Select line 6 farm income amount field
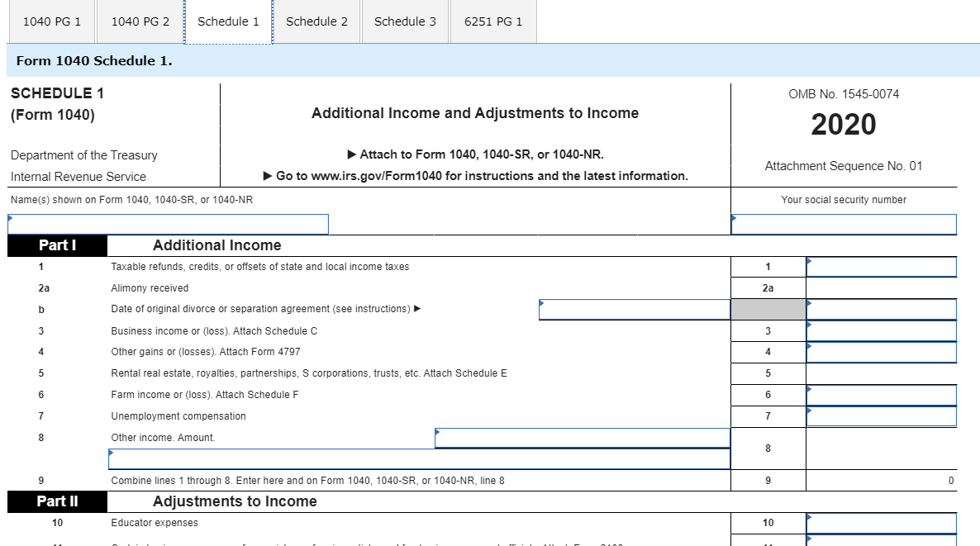980x546 pixels. (881, 395)
